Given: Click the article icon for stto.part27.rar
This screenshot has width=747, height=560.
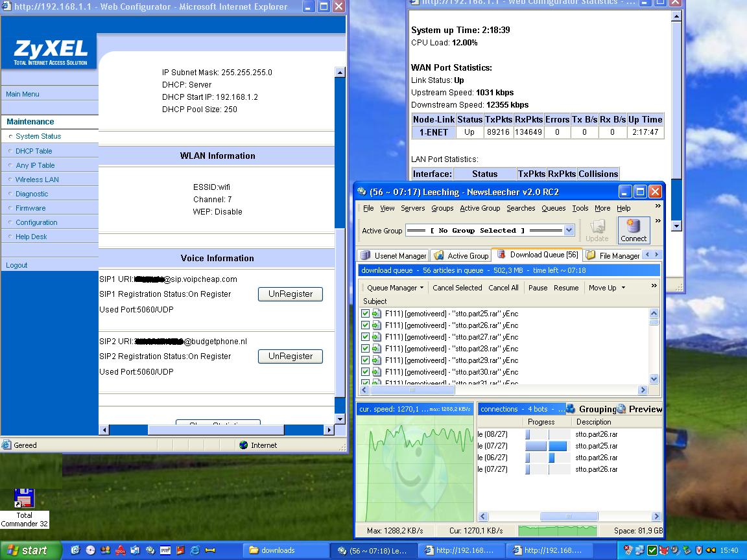Looking at the screenshot, I should [376, 336].
